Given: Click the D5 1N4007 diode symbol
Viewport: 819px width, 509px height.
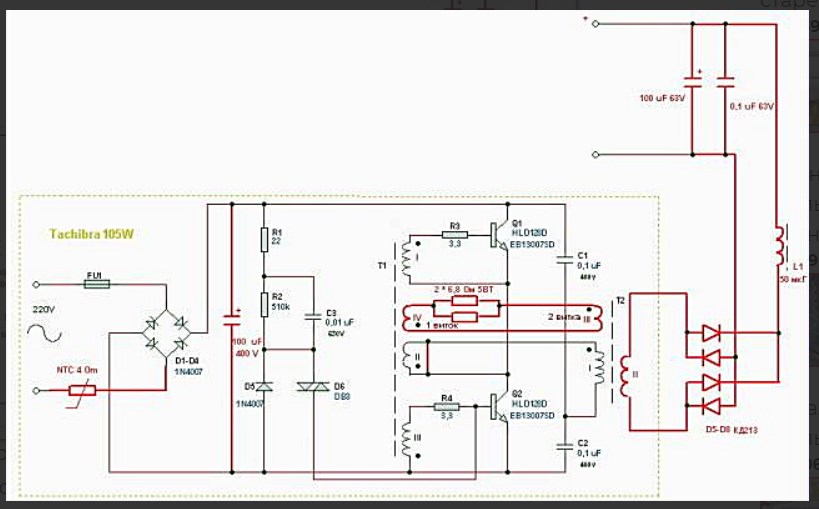Looking at the screenshot, I should 264,387.
